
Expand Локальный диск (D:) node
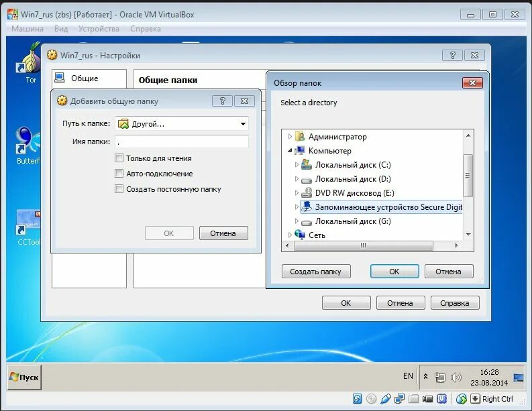pos(297,179)
